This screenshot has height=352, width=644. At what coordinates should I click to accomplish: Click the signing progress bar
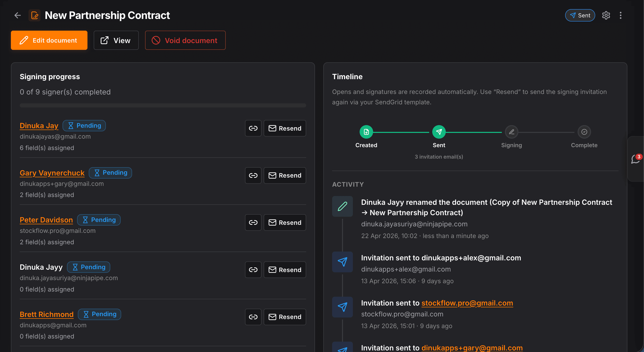[x=163, y=105]
